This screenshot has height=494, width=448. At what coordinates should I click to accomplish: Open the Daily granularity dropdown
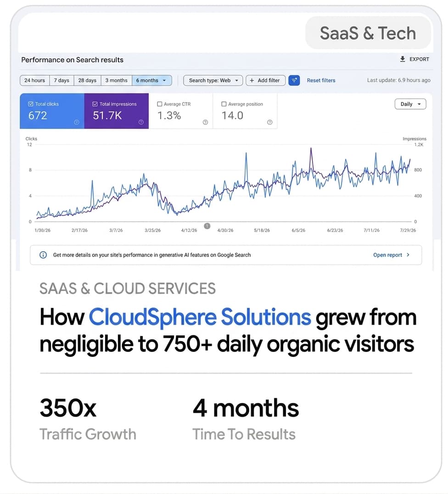point(410,104)
